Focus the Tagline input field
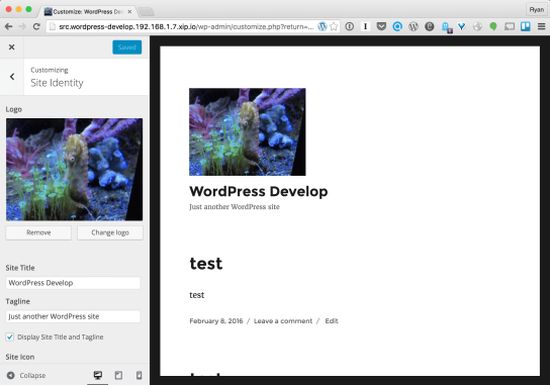Image resolution: width=550 pixels, height=385 pixels. (x=73, y=316)
